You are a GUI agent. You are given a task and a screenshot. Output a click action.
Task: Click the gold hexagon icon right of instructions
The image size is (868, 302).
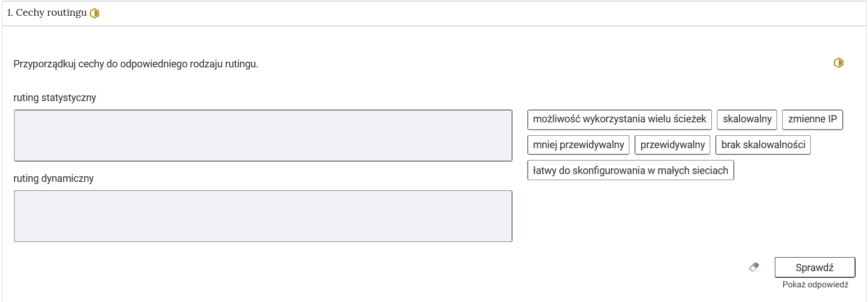click(x=838, y=63)
